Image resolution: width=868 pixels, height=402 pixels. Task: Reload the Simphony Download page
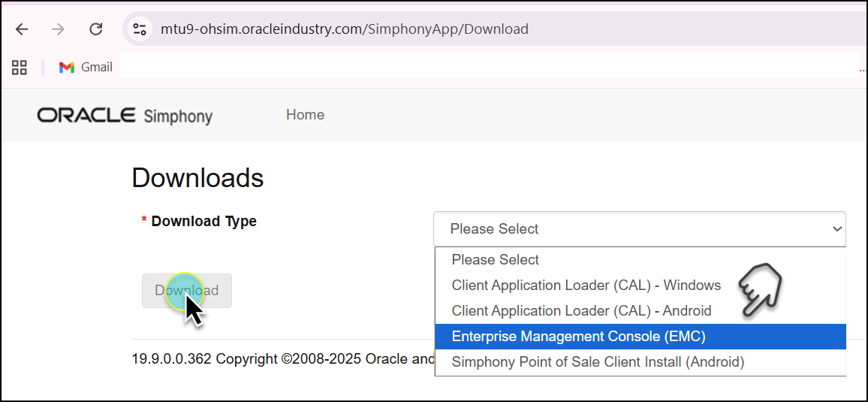coord(95,29)
